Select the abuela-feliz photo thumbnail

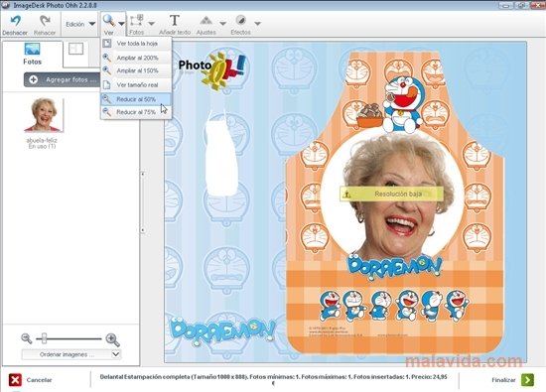point(44,115)
